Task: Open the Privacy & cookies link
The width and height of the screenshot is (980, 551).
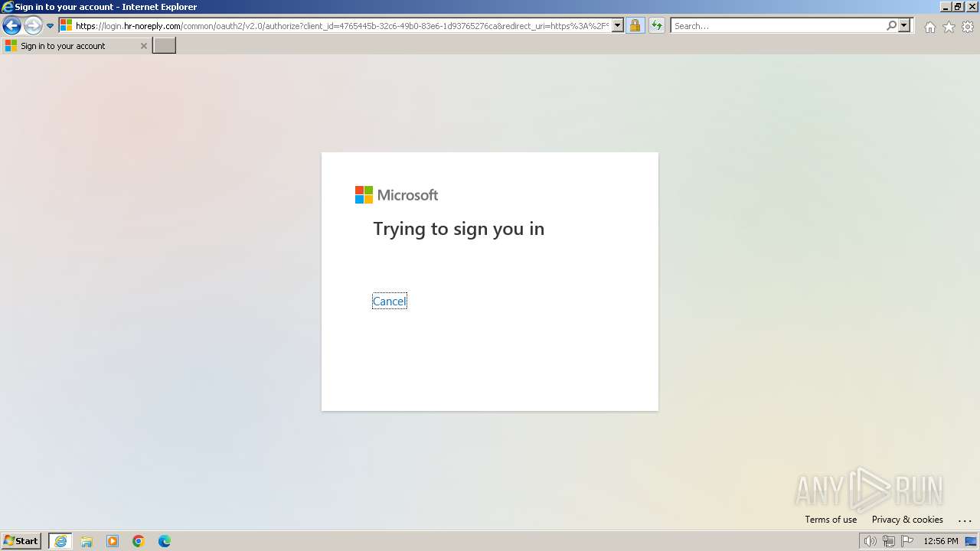Action: [x=907, y=520]
